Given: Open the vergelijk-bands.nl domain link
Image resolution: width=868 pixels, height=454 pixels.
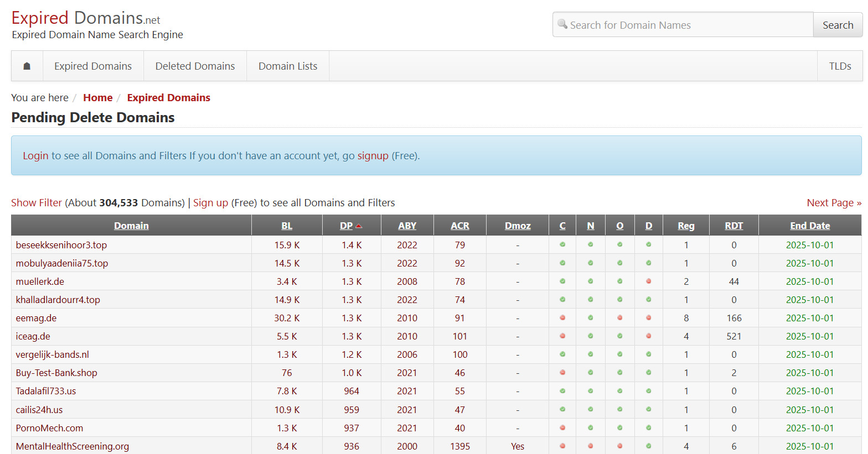Looking at the screenshot, I should click(x=53, y=354).
